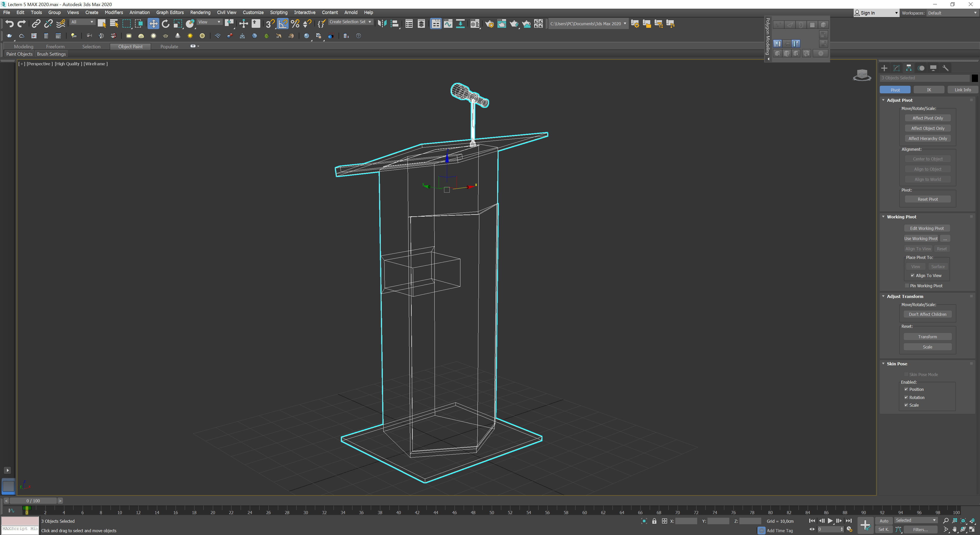Image resolution: width=980 pixels, height=535 pixels.
Task: Open the View reference coordinate dropdown
Action: tap(209, 22)
